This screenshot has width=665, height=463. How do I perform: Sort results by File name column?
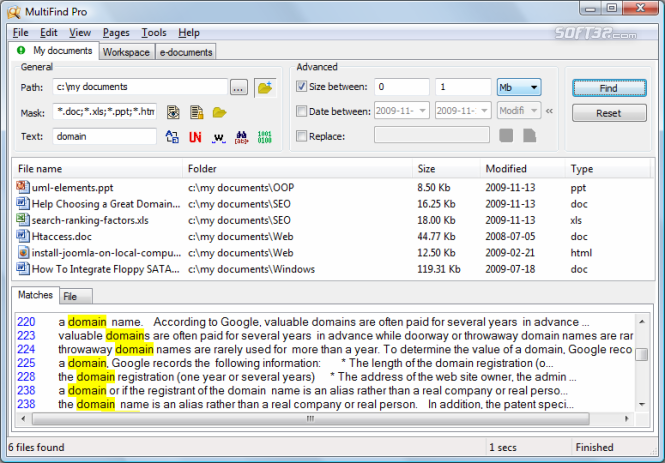98,169
